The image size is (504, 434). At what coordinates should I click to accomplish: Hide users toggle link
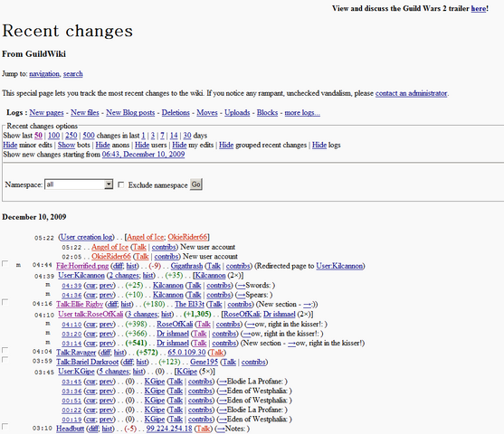coord(142,146)
